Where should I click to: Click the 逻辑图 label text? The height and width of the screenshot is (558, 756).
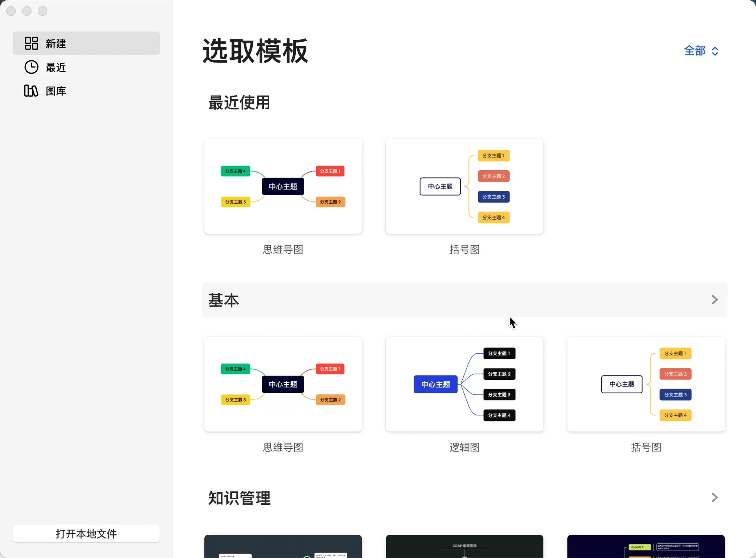click(x=465, y=447)
